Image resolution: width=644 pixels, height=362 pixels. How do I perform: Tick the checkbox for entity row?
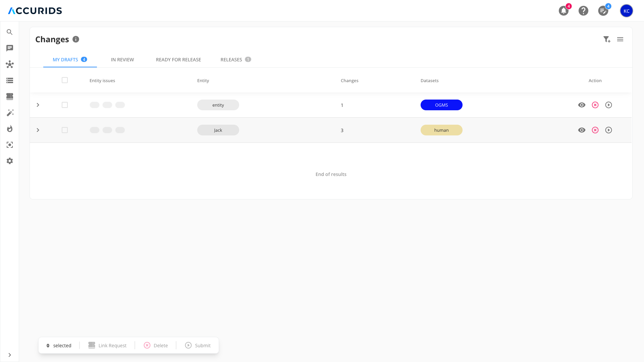[65, 105]
